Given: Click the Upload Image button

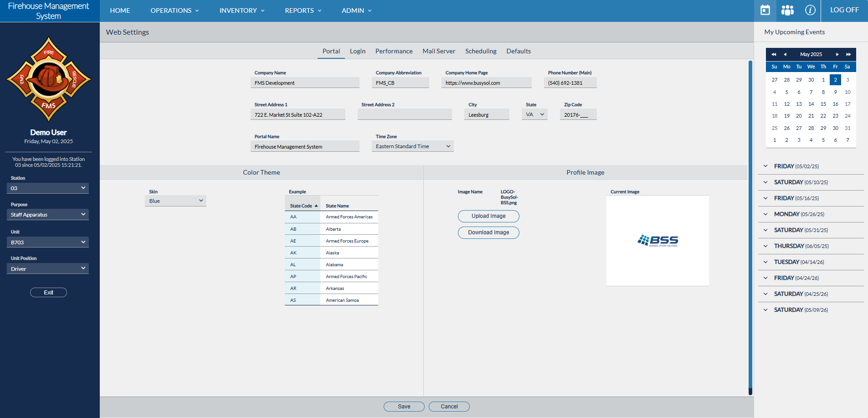Looking at the screenshot, I should tap(488, 216).
